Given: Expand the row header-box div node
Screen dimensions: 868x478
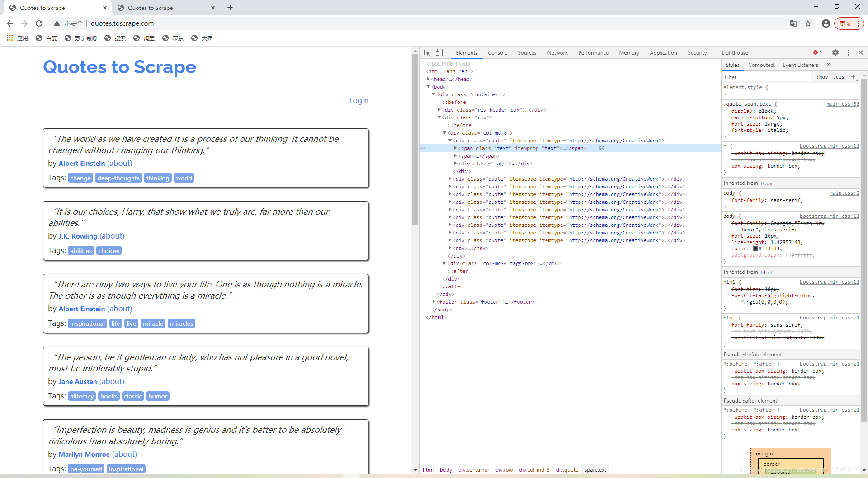Looking at the screenshot, I should 439,110.
